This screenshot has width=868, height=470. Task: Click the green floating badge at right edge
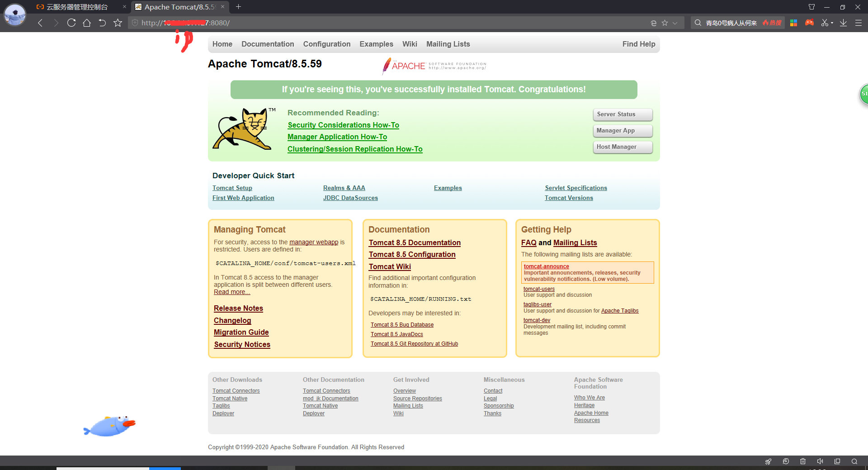863,94
